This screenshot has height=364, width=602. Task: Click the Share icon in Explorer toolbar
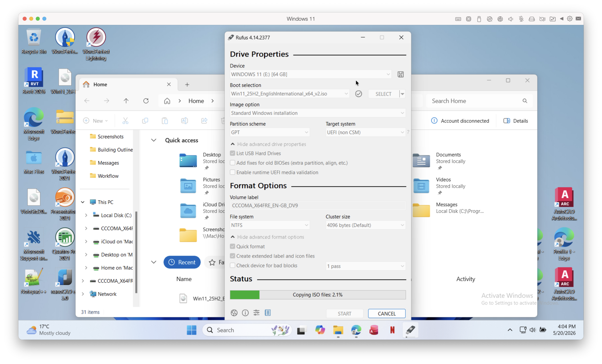pos(204,121)
